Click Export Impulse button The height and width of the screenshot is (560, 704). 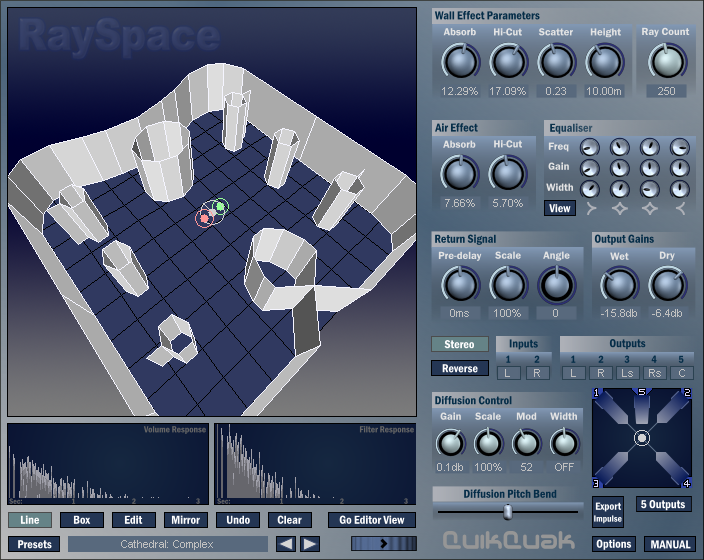coord(608,512)
